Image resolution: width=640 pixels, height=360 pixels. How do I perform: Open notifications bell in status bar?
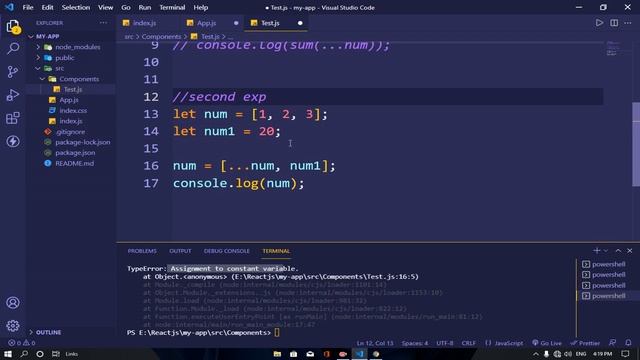click(628, 343)
